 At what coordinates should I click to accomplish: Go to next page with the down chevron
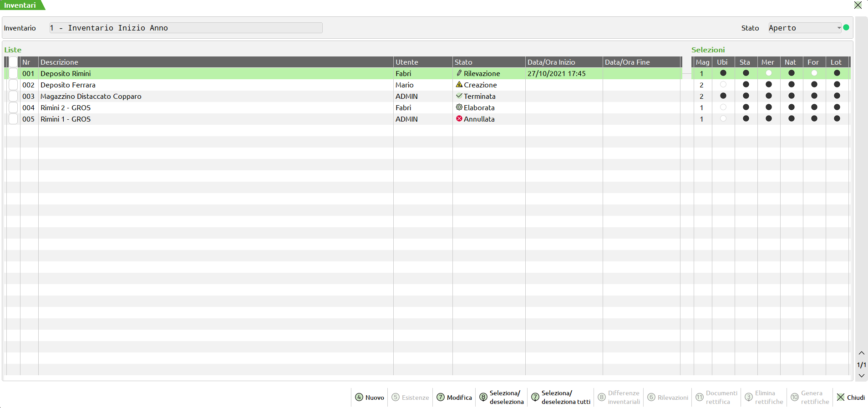click(x=861, y=376)
